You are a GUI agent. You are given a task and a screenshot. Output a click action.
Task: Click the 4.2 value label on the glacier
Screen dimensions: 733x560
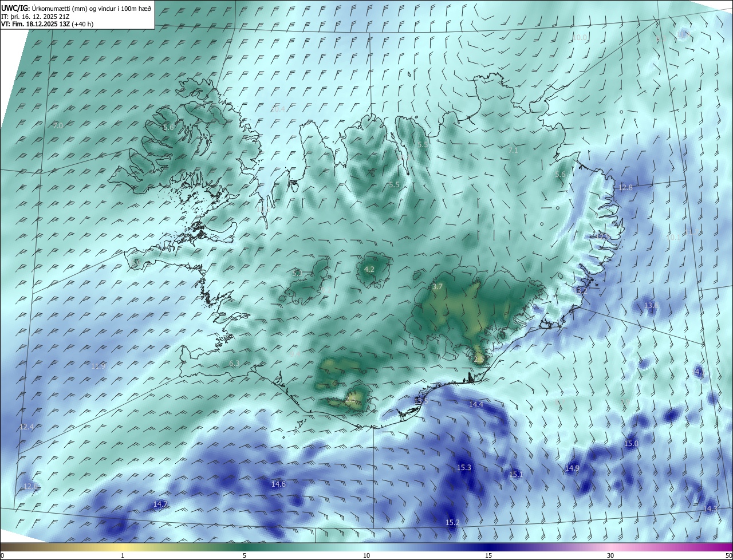pyautogui.click(x=369, y=269)
